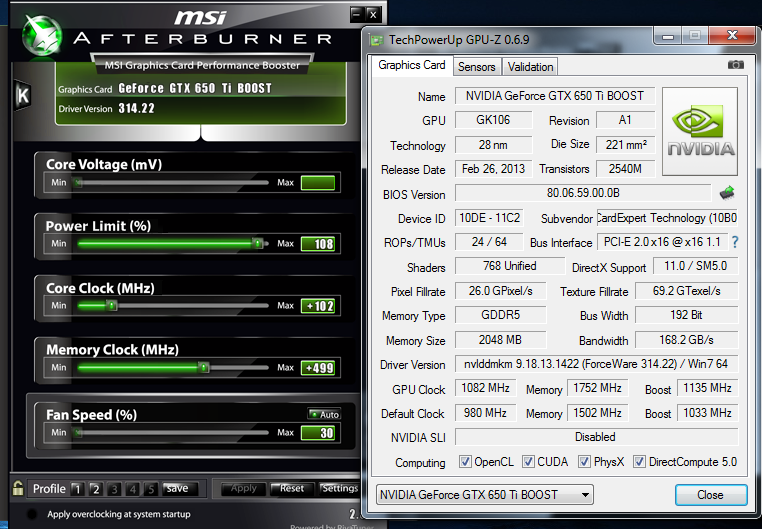Click the BIOS save chip icon
Screen dimensions: 762x529
pyautogui.click(x=727, y=193)
